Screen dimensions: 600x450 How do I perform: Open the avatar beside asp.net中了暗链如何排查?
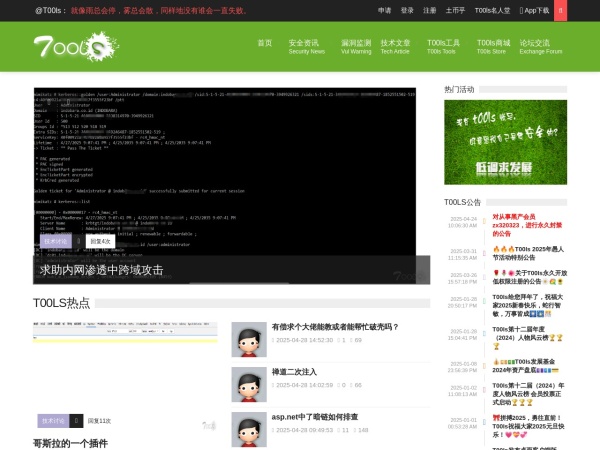(x=249, y=429)
